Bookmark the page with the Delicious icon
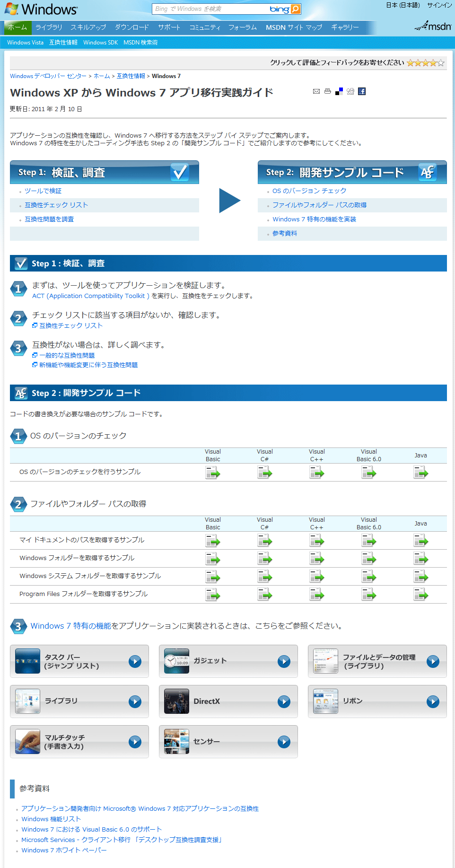455x868 pixels. (x=339, y=91)
